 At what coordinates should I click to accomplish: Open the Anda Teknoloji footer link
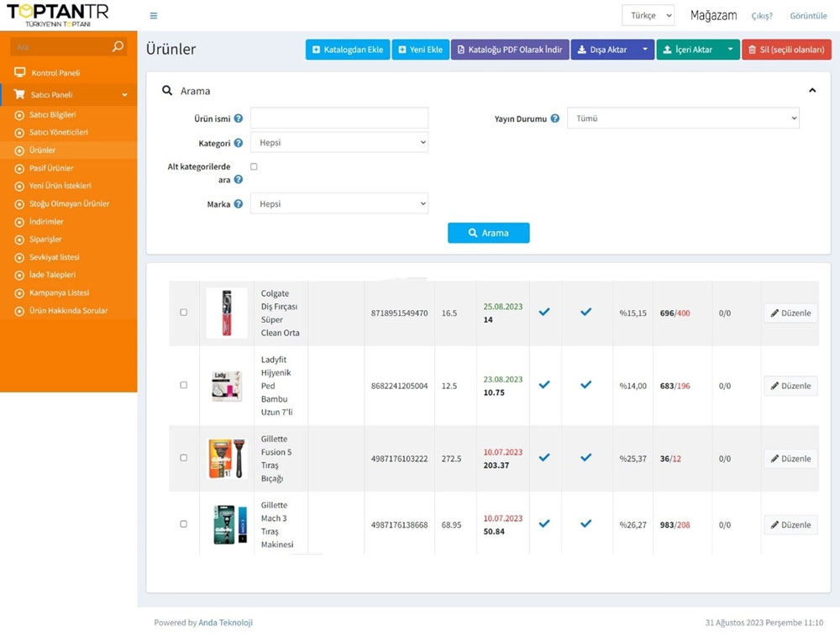click(225, 623)
